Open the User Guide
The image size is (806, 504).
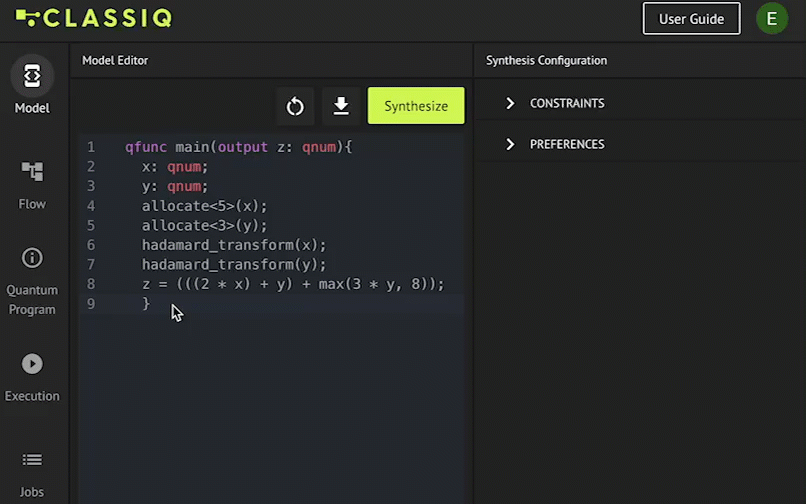point(691,19)
